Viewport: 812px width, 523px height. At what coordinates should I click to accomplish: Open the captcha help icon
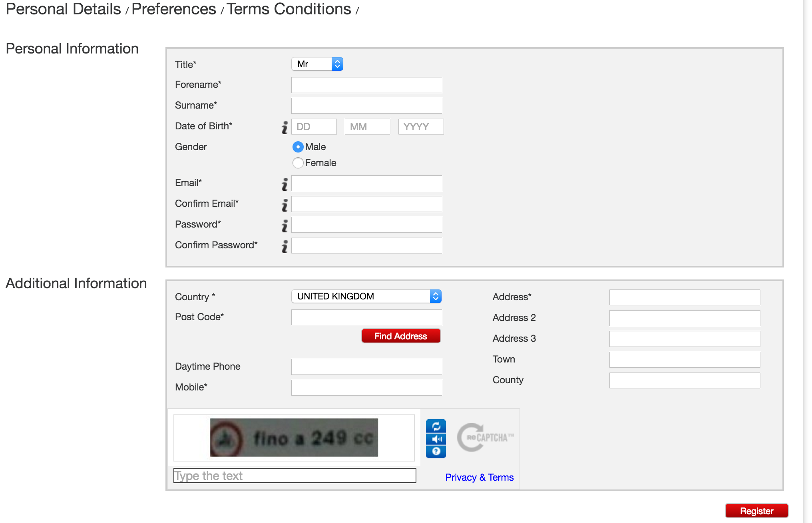[436, 452]
